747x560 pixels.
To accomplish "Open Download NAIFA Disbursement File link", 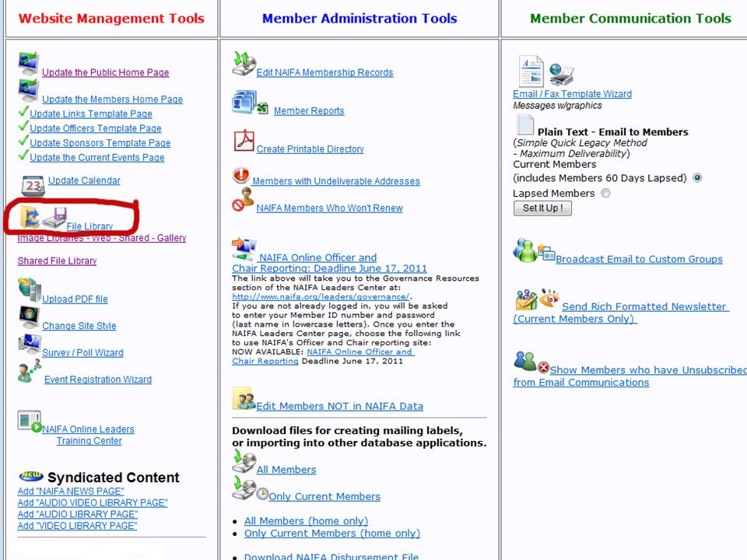I will pos(331,556).
